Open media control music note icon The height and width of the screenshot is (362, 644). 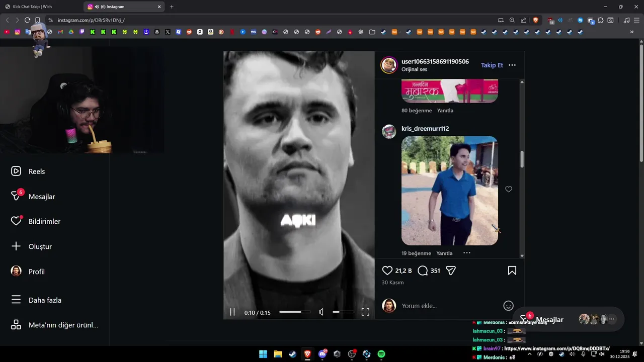(626, 20)
